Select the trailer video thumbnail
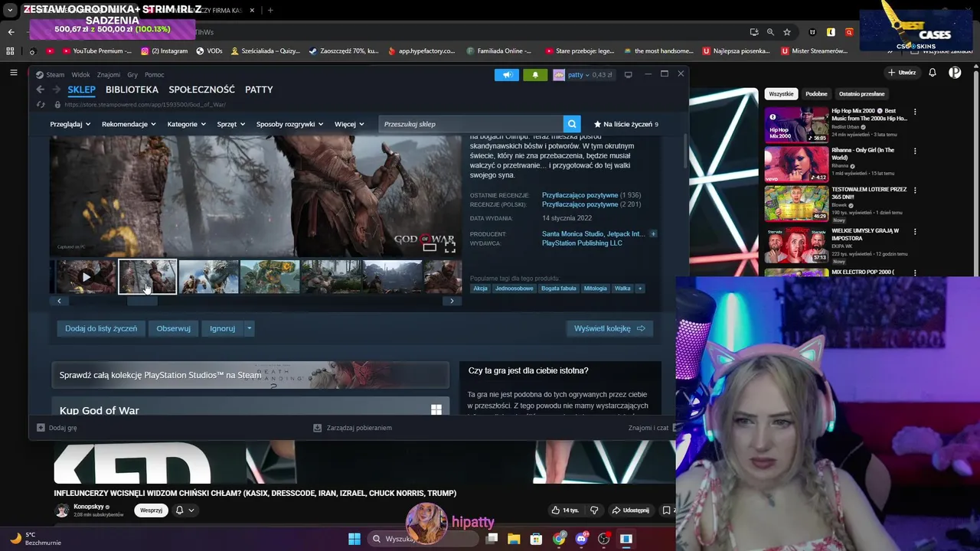The image size is (980, 551). [x=87, y=277]
